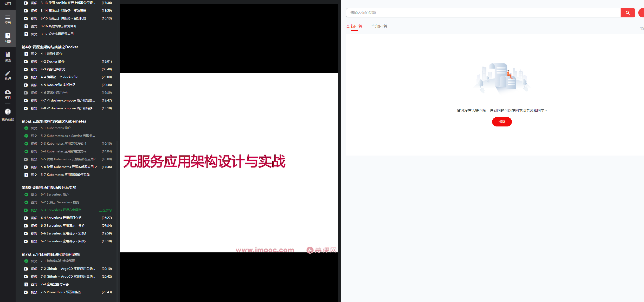Collapse the 第6章 无服务应用架构设计与实战 chapter
The image size is (644, 302).
pyautogui.click(x=49, y=187)
